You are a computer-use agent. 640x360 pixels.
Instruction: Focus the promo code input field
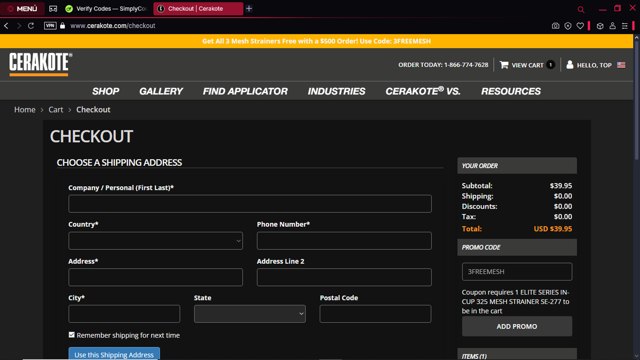[x=517, y=271]
